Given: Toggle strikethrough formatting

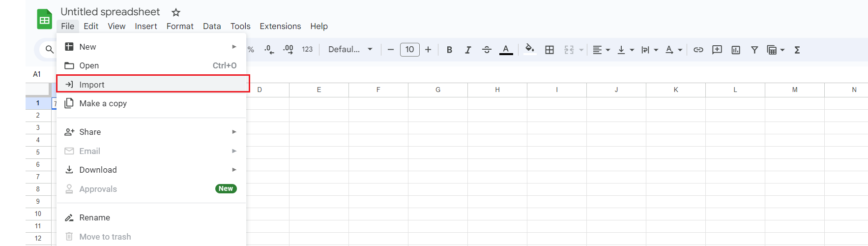Looking at the screenshot, I should coord(487,50).
